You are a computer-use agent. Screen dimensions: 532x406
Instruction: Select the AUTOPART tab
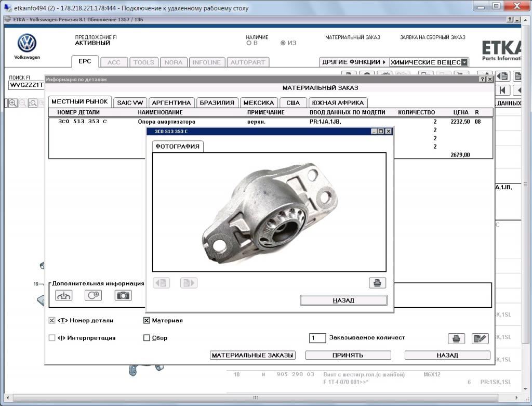pos(248,62)
